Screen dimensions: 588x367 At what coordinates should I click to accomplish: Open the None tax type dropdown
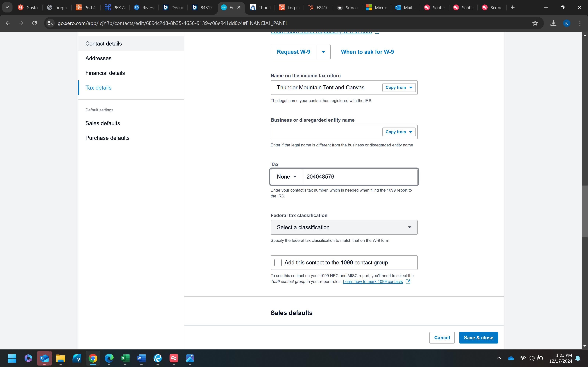(286, 177)
